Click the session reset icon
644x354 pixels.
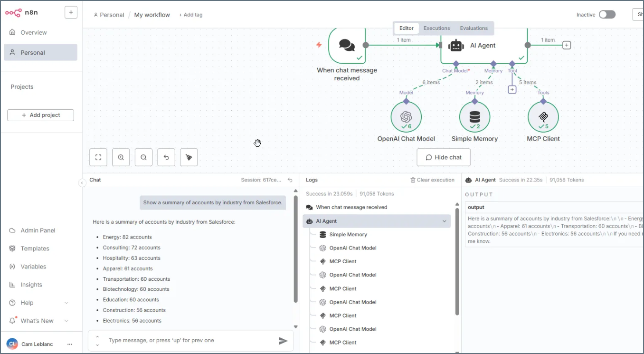(290, 180)
